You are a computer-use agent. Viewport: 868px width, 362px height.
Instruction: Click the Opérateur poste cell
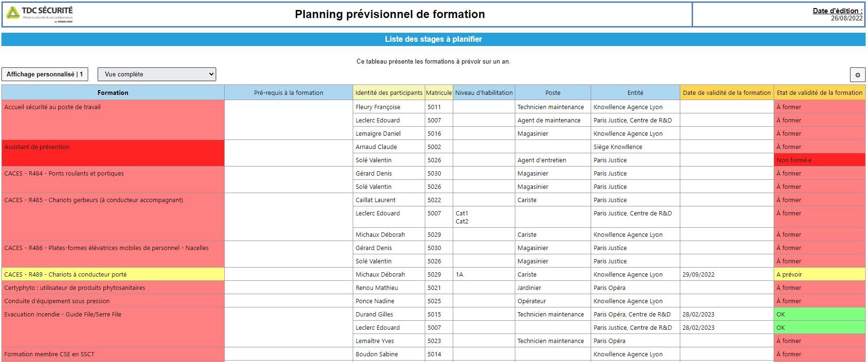coord(553,301)
